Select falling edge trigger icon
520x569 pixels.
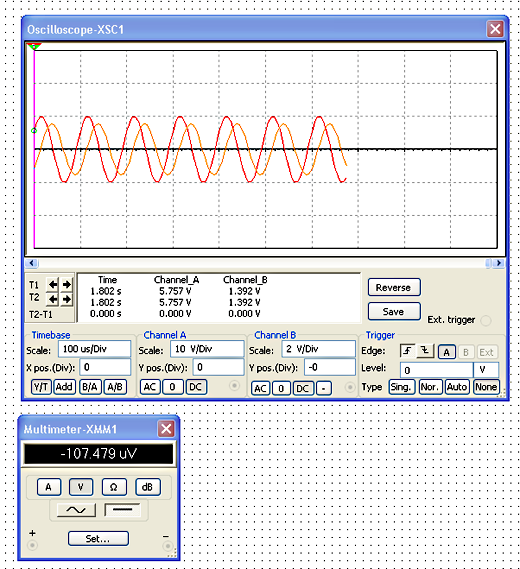(425, 351)
